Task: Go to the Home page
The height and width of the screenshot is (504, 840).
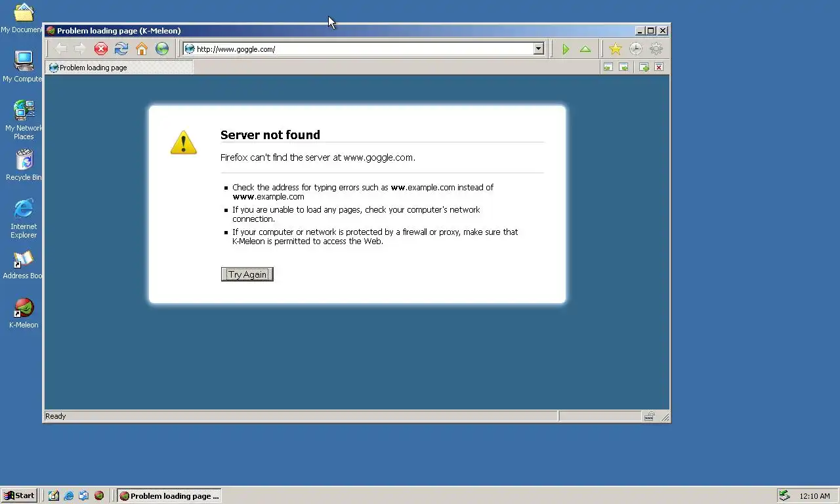Action: pyautogui.click(x=142, y=49)
